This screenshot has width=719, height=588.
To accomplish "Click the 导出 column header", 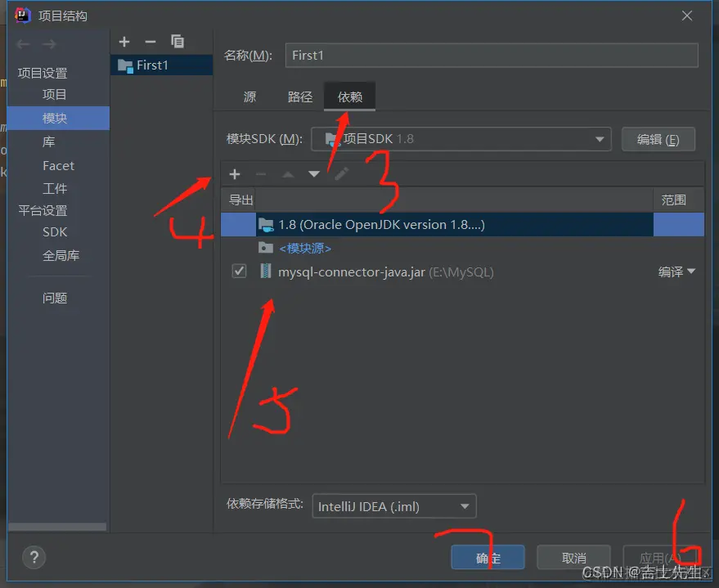I will click(x=240, y=200).
